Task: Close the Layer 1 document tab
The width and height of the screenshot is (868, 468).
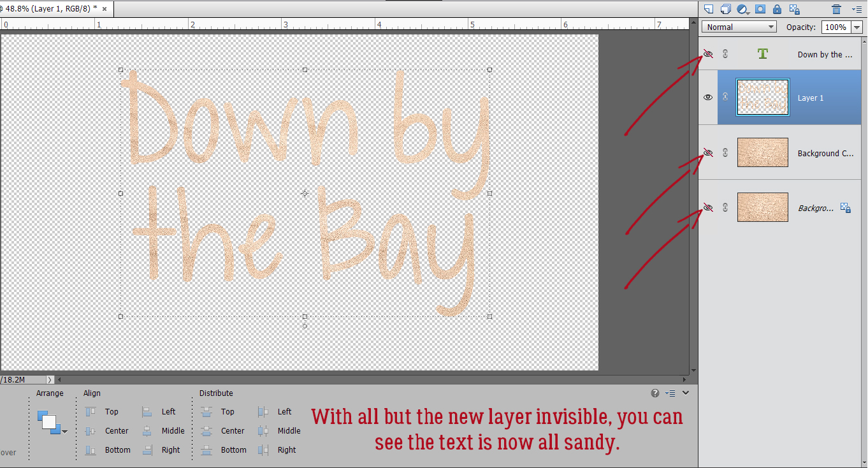Action: (105, 9)
